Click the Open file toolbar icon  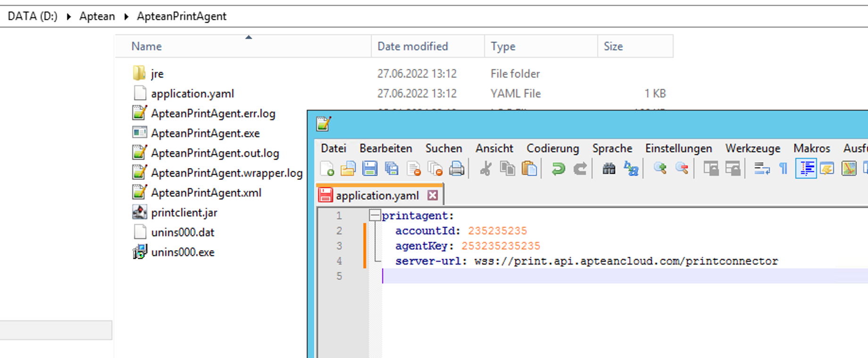point(348,169)
